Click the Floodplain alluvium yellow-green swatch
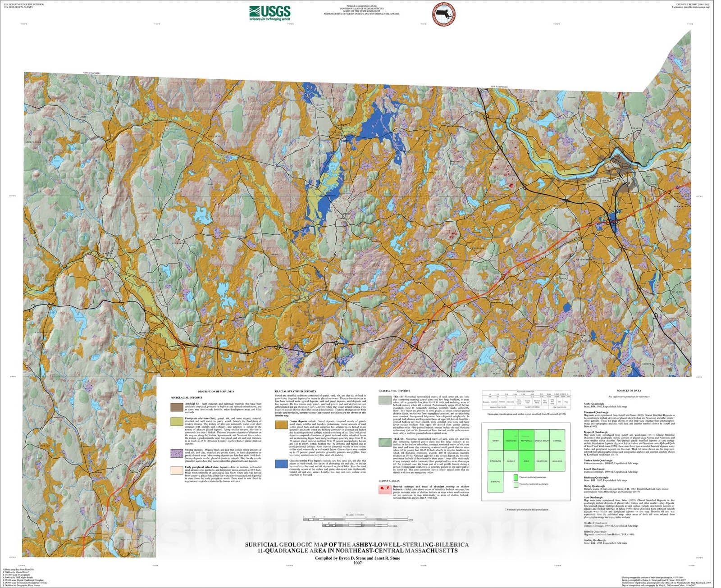This screenshot has width=721, height=588. [x=177, y=422]
